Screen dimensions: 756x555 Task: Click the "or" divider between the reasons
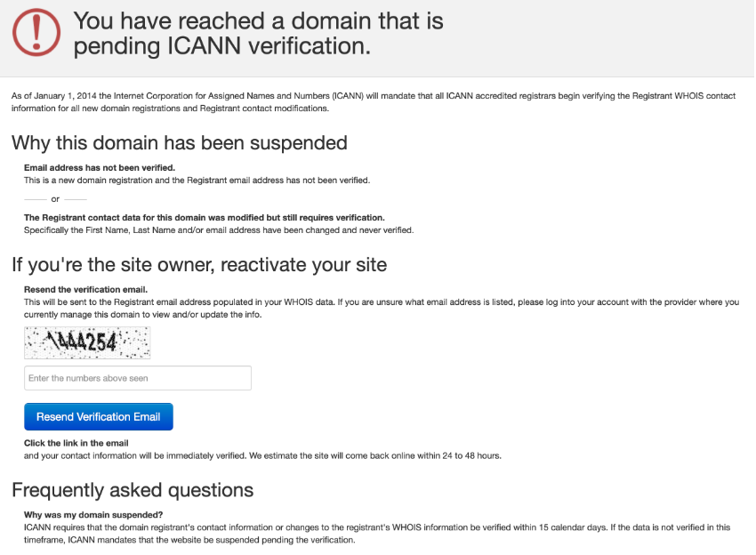tap(55, 199)
